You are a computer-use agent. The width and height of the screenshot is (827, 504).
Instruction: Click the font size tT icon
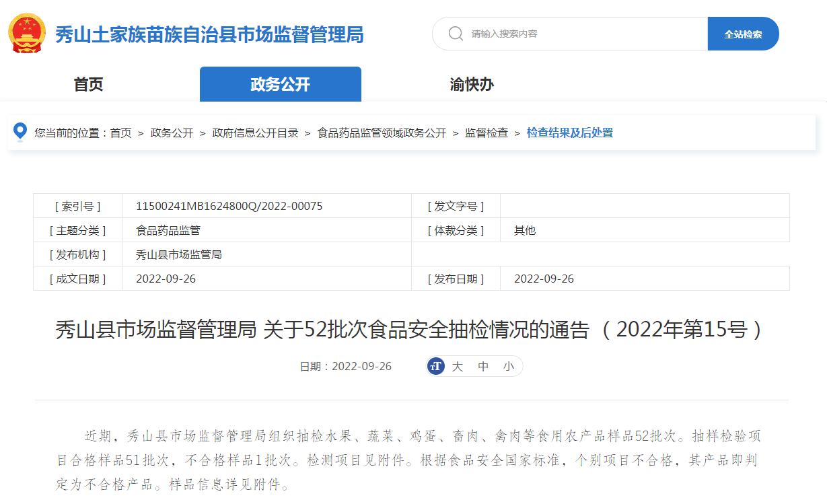coord(436,366)
